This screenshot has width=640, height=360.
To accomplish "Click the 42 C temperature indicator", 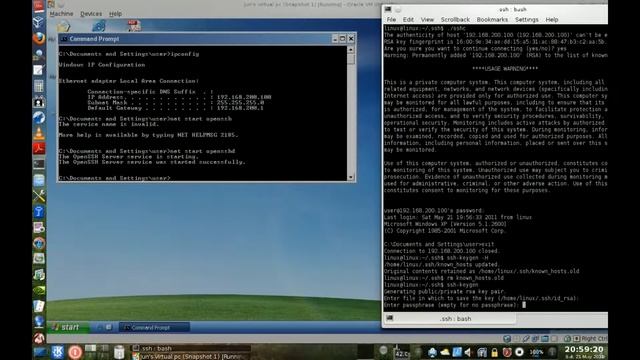I will pos(402,352).
